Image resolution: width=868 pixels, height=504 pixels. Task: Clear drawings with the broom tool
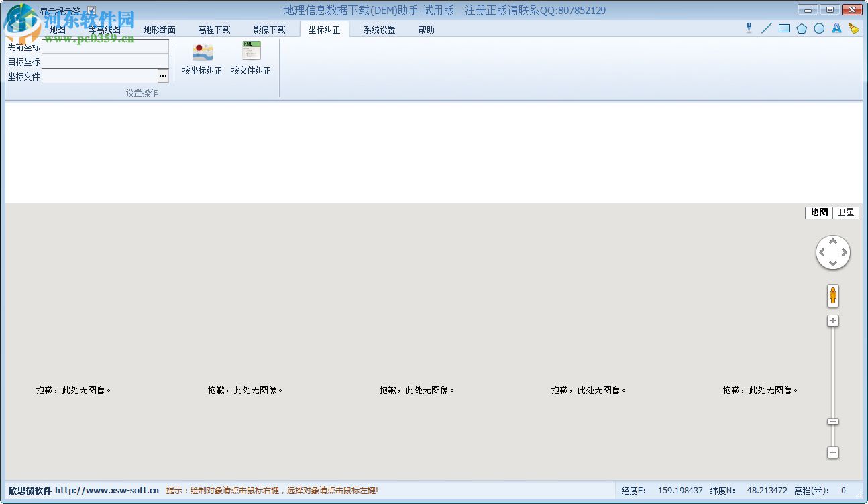[x=853, y=28]
